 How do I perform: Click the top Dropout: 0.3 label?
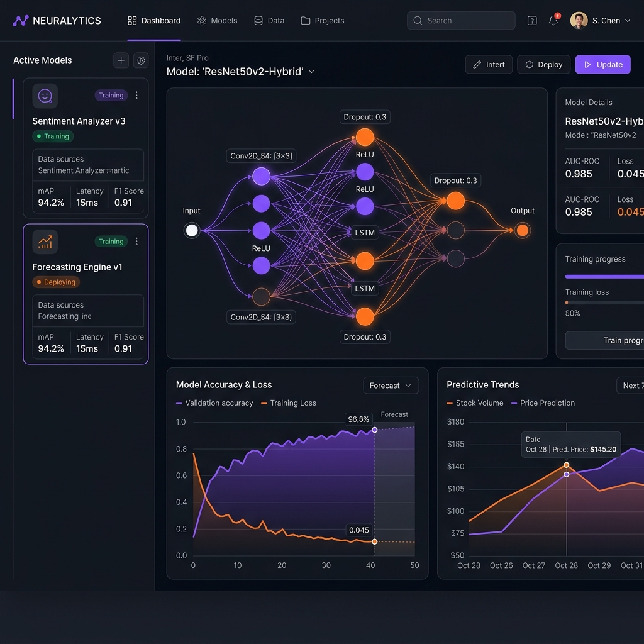pyautogui.click(x=365, y=117)
